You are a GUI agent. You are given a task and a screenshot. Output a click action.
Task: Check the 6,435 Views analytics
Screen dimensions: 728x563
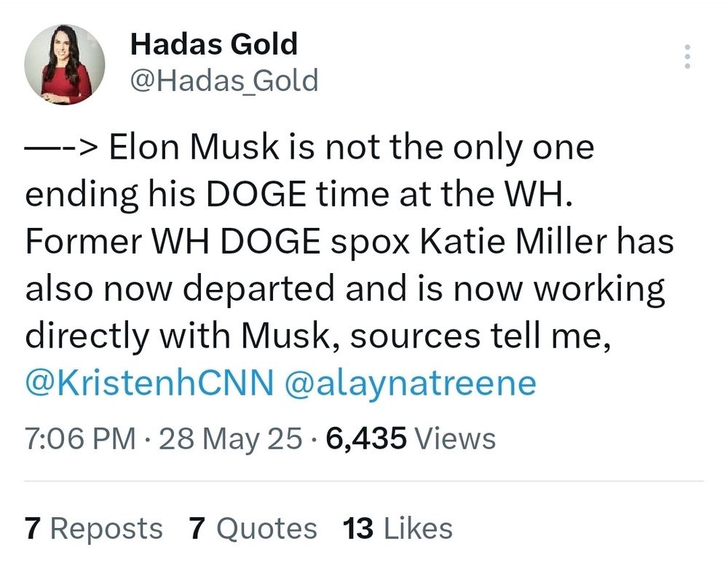[411, 438]
